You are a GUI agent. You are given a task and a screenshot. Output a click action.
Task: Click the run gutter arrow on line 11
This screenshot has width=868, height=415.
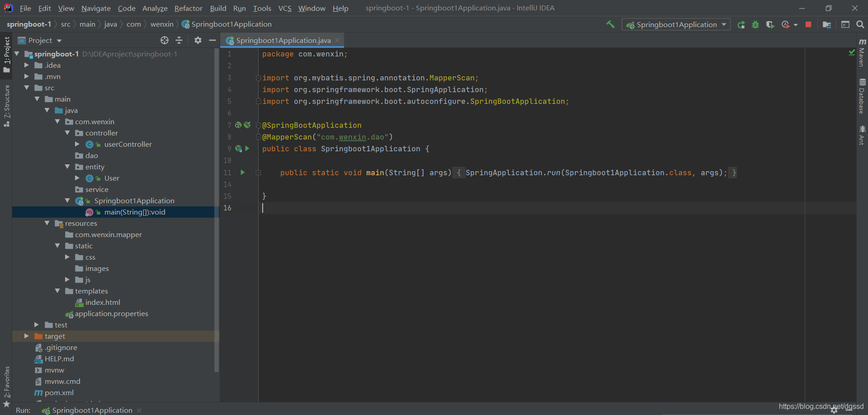(x=243, y=172)
